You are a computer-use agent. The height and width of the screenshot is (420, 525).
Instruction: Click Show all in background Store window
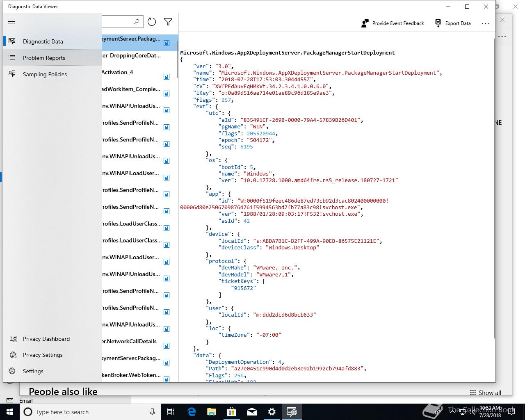click(486, 393)
